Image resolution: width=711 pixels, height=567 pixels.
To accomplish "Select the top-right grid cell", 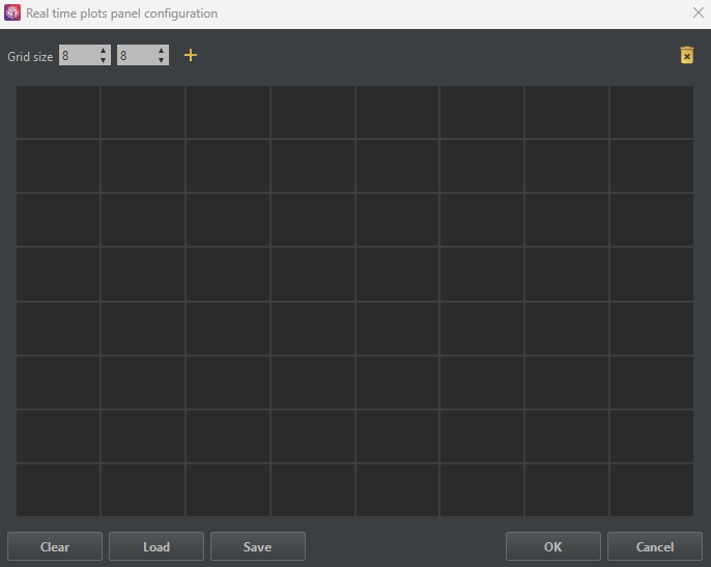I will [x=652, y=112].
